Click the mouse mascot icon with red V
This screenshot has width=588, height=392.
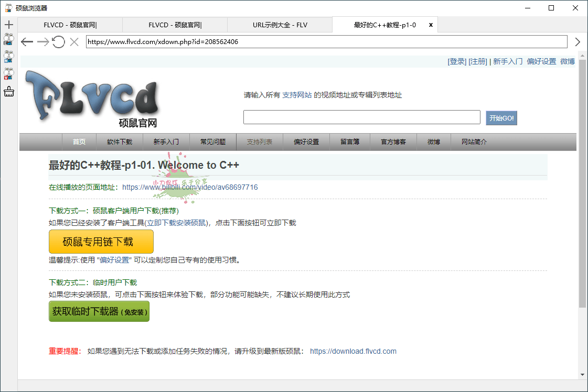coord(8,74)
